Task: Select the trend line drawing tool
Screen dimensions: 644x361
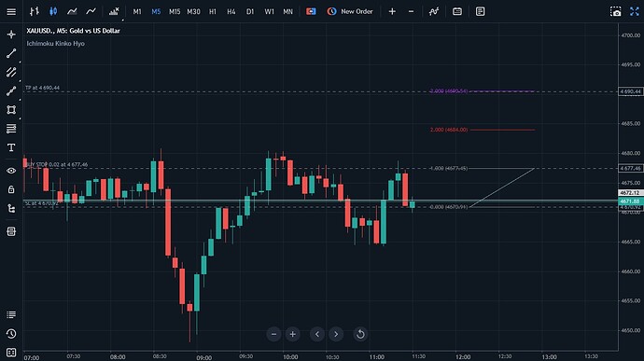Action: click(11, 53)
